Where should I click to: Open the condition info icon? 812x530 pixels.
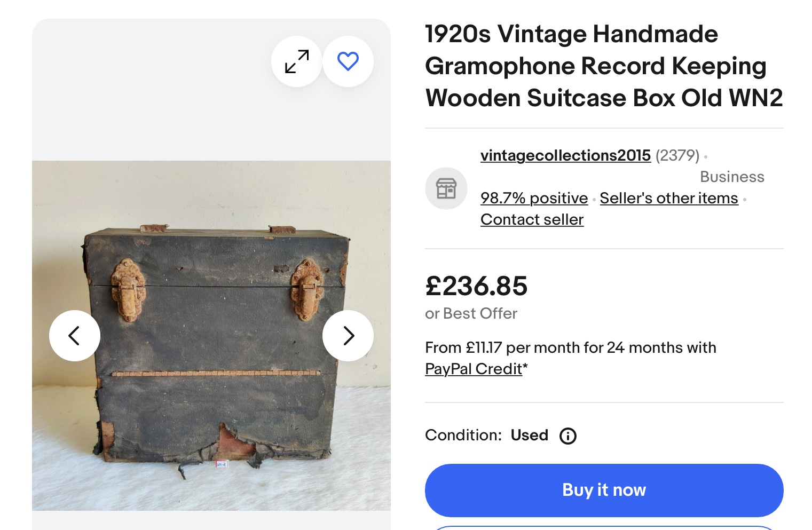(x=567, y=436)
